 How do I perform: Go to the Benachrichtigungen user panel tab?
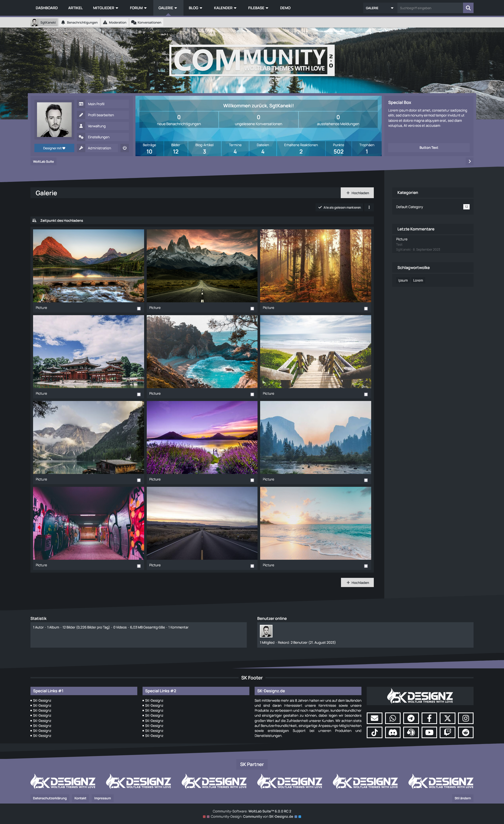(80, 22)
